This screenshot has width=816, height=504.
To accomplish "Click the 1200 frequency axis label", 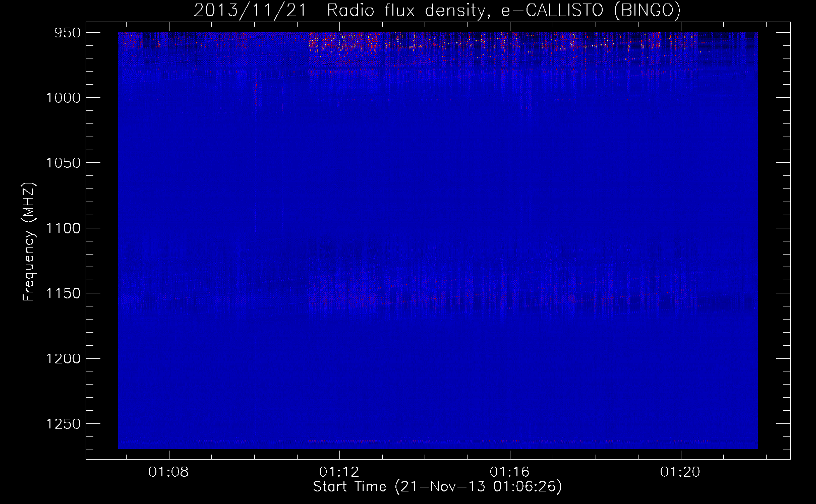I will [x=63, y=359].
